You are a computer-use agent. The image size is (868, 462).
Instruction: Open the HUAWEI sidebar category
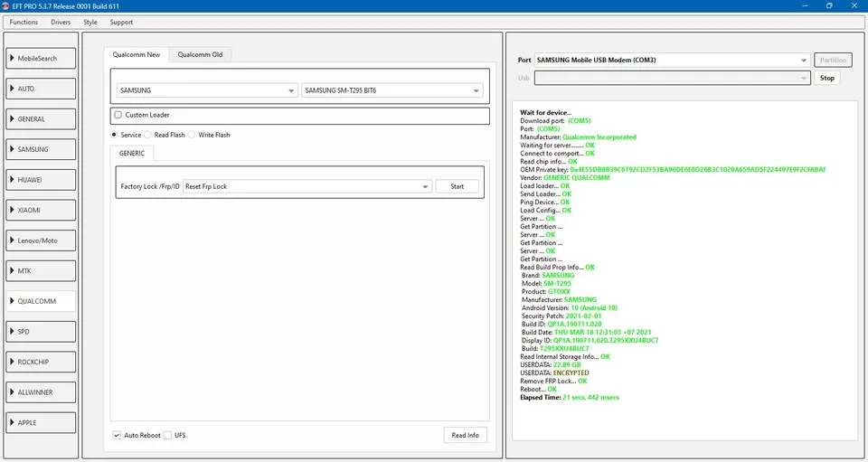click(40, 180)
